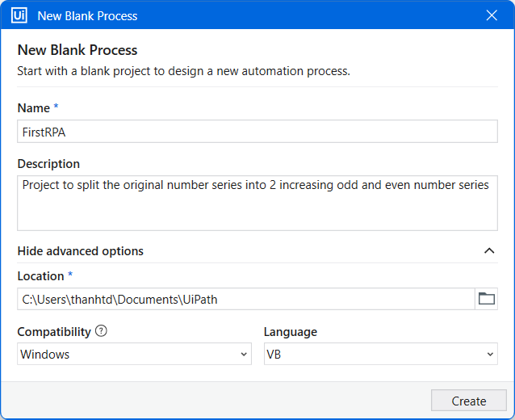
Task: Click the Language label text
Action: click(x=291, y=332)
